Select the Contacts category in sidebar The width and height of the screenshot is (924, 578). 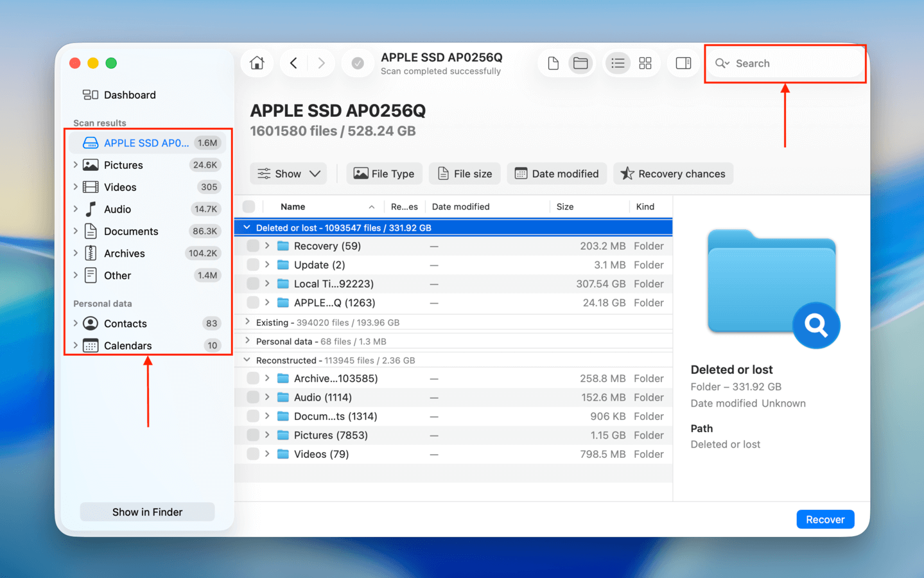pyautogui.click(x=125, y=323)
